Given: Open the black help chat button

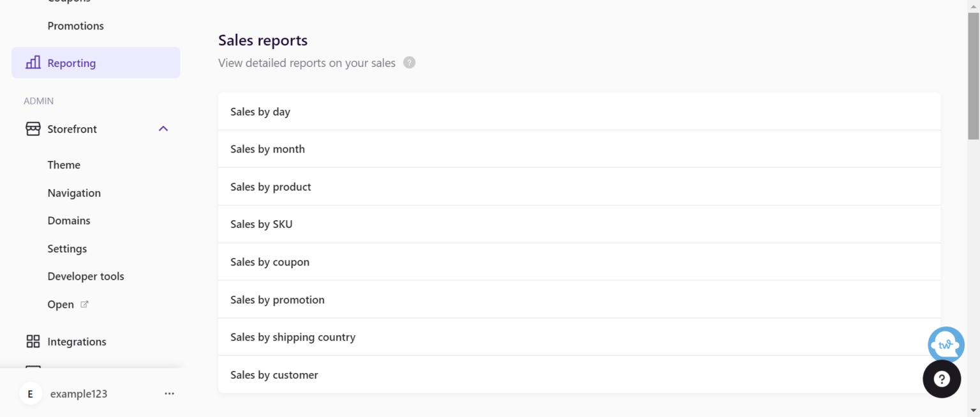Looking at the screenshot, I should tap(942, 379).
